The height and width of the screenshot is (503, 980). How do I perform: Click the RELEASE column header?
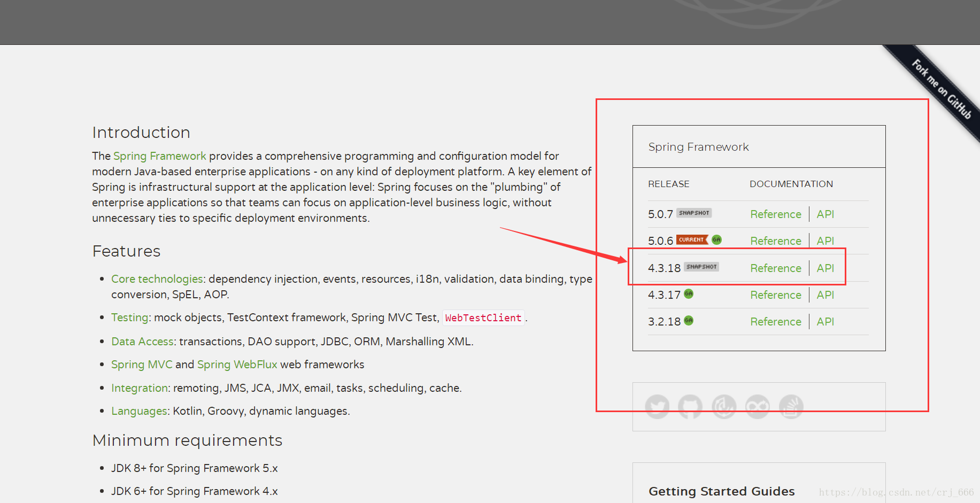point(669,184)
